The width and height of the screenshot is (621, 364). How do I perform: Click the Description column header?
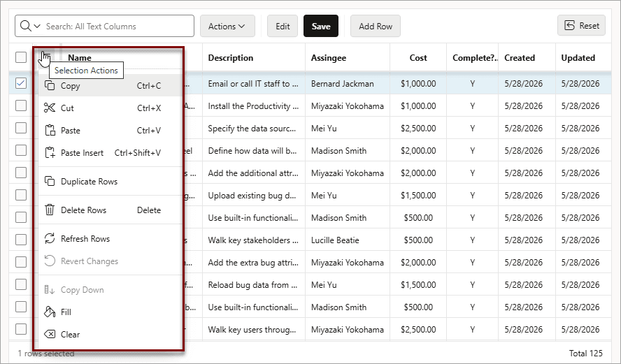pyautogui.click(x=253, y=58)
